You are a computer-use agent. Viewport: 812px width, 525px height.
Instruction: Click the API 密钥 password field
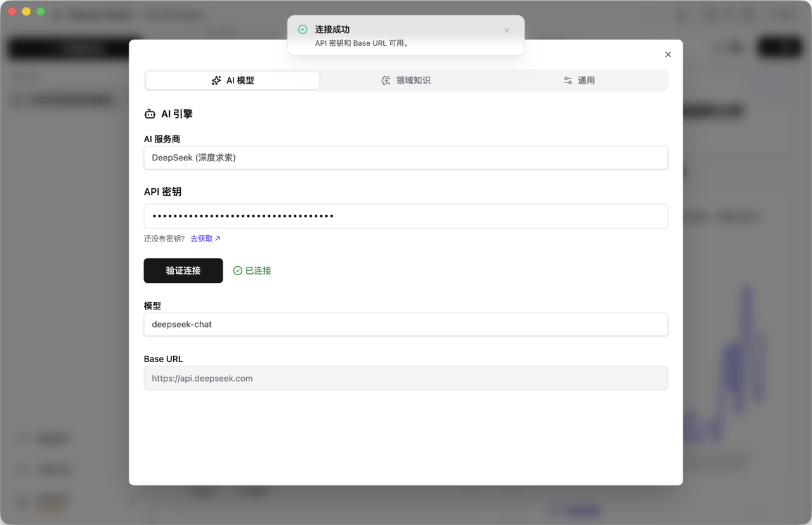(x=406, y=216)
